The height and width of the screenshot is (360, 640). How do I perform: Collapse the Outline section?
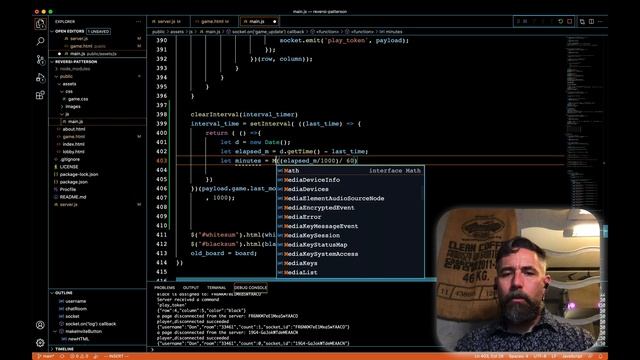[x=64, y=293]
